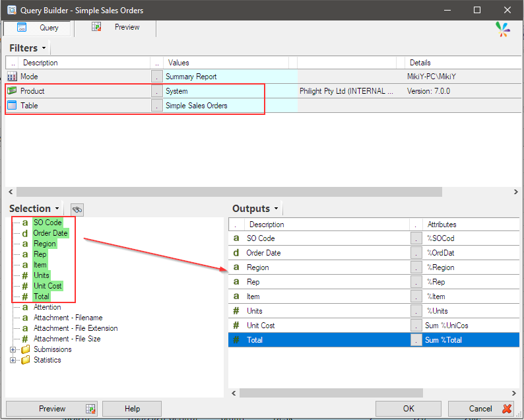
Task: Click the Simple Sales Orders table value
Action: coord(230,106)
